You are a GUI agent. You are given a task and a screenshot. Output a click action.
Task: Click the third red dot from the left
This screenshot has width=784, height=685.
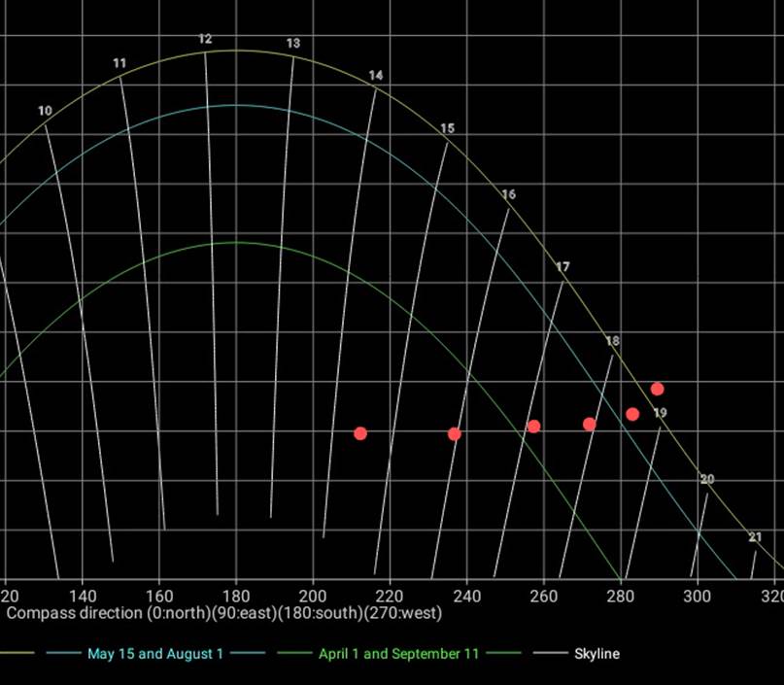[x=533, y=427]
